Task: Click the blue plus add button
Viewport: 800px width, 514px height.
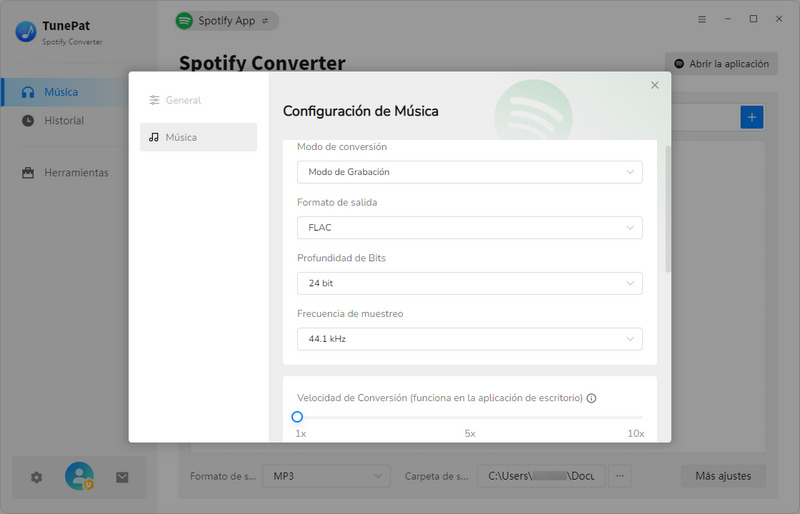Action: [x=752, y=117]
